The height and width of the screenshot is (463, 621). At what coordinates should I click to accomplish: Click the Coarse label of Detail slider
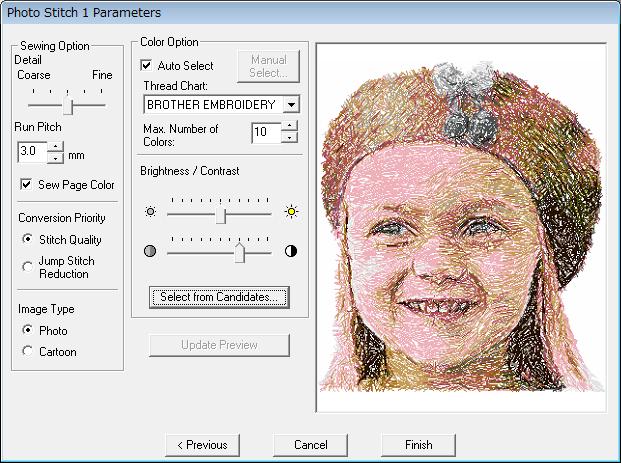[x=34, y=75]
